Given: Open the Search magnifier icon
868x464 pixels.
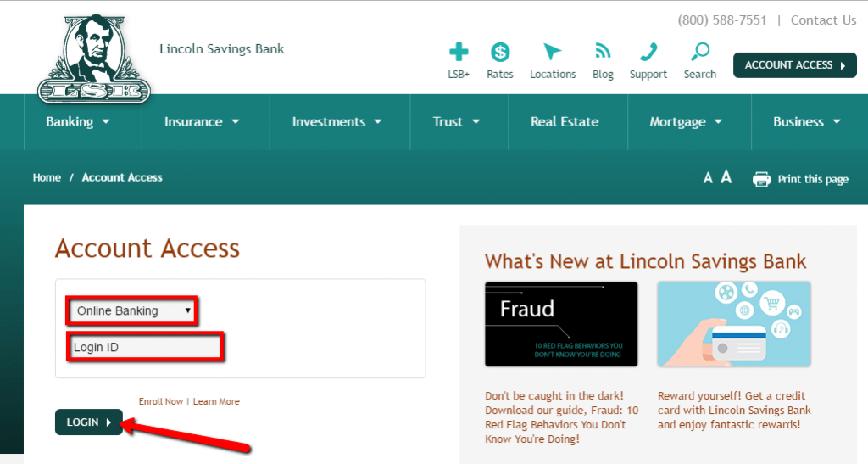Looking at the screenshot, I should coord(699,52).
